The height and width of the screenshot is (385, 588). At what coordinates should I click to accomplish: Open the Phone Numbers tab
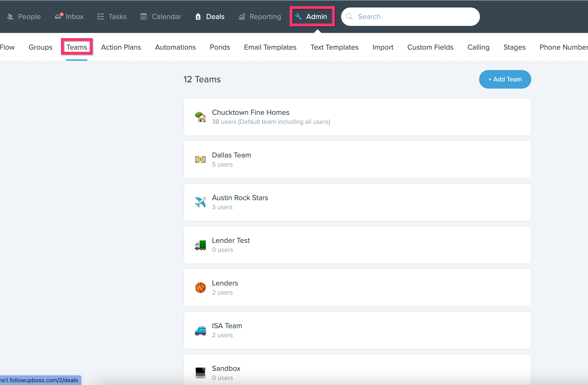tap(563, 47)
